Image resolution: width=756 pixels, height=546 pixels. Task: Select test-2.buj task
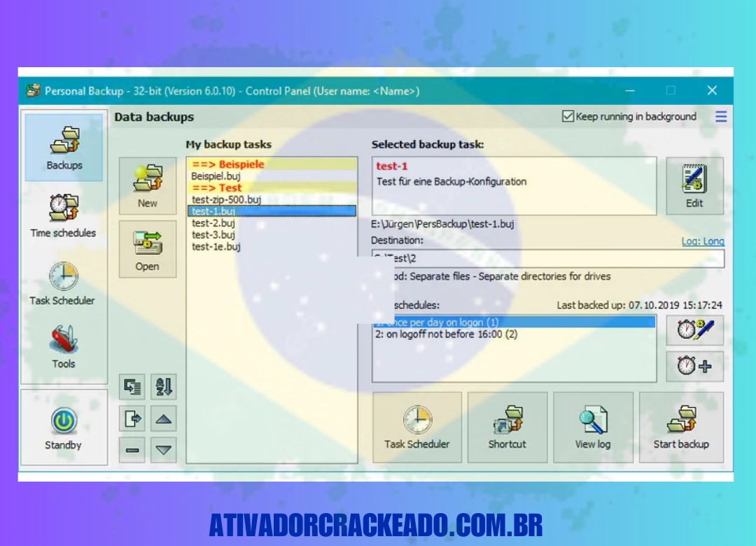(272, 223)
